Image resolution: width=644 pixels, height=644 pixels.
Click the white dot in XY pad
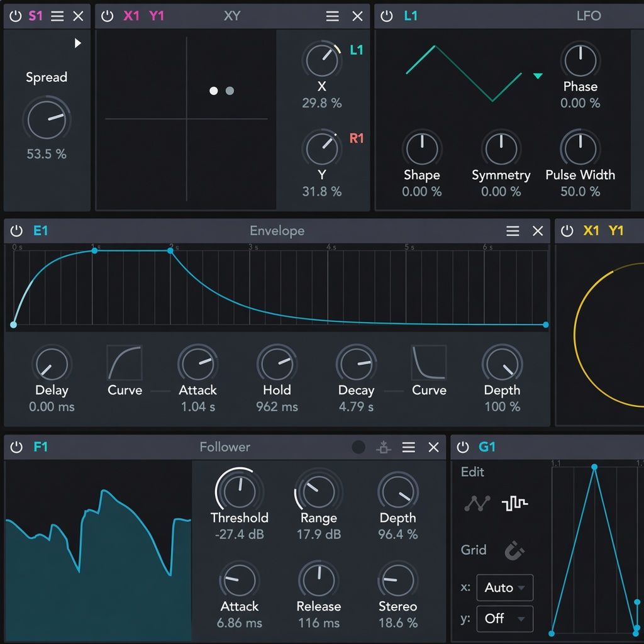214,91
